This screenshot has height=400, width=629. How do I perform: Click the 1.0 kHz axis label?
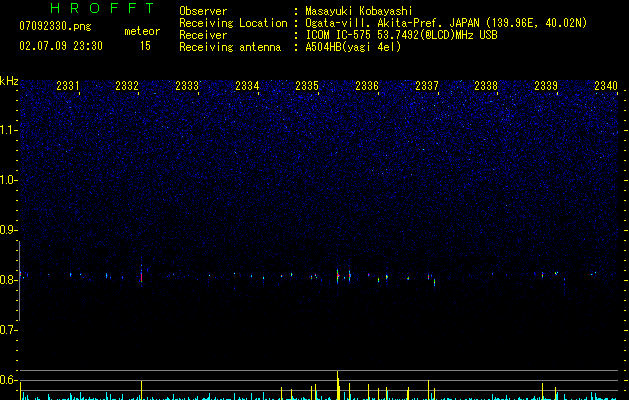tap(9, 180)
